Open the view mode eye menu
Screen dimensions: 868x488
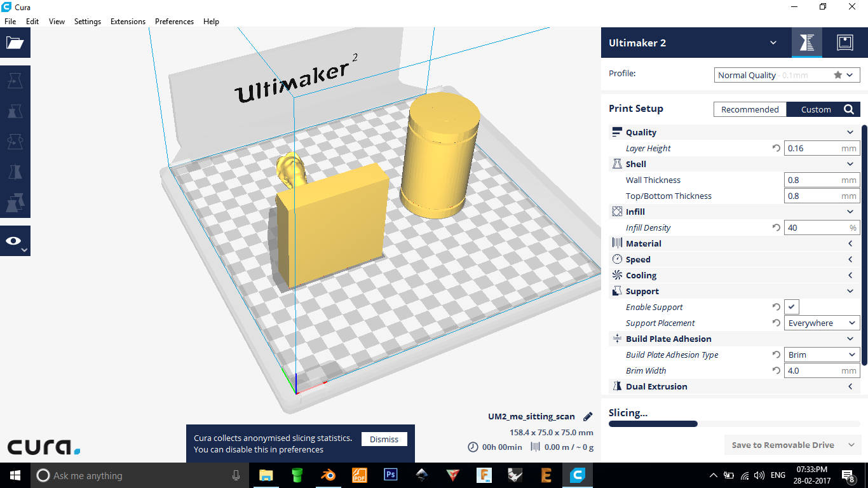pos(15,241)
